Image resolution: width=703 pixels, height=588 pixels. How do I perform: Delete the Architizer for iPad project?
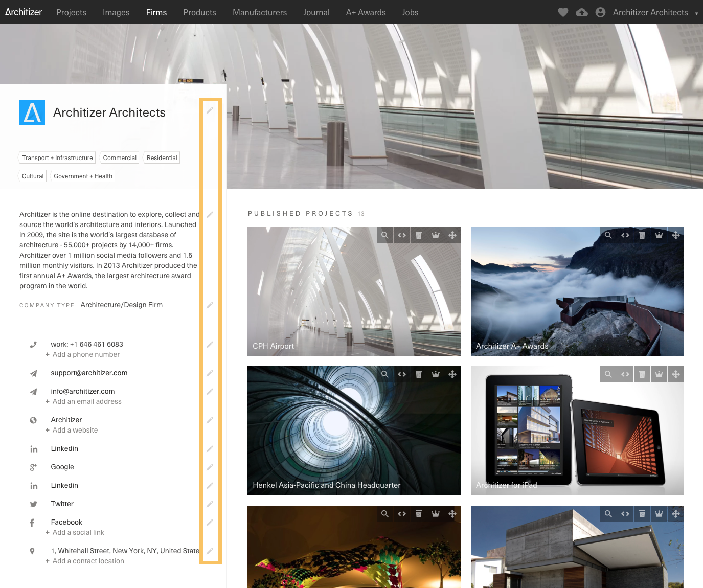click(x=642, y=374)
